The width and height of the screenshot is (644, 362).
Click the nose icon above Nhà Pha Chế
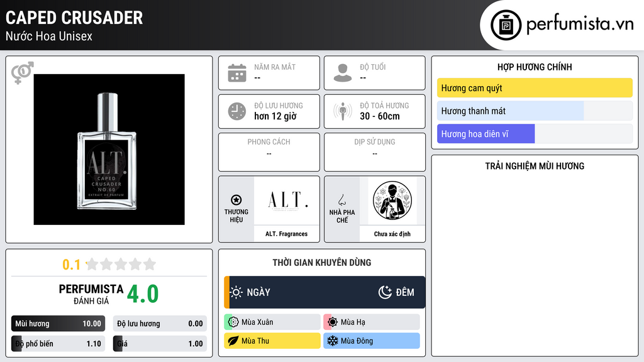(341, 200)
